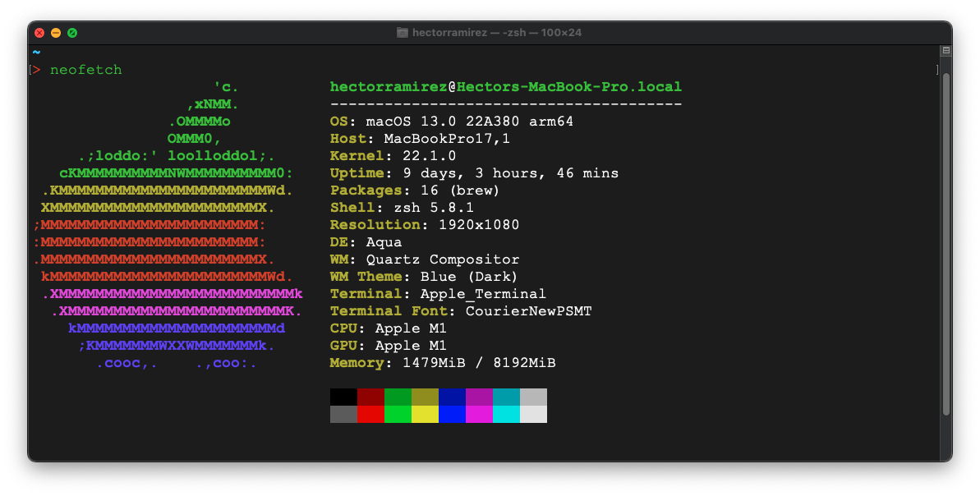Click the Resolution line 1920x1080

pos(425,225)
